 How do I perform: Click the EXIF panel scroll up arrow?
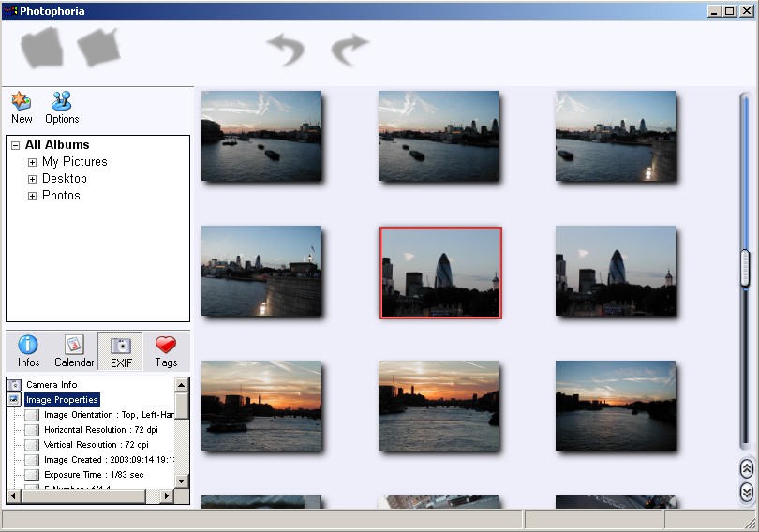pyautogui.click(x=182, y=385)
